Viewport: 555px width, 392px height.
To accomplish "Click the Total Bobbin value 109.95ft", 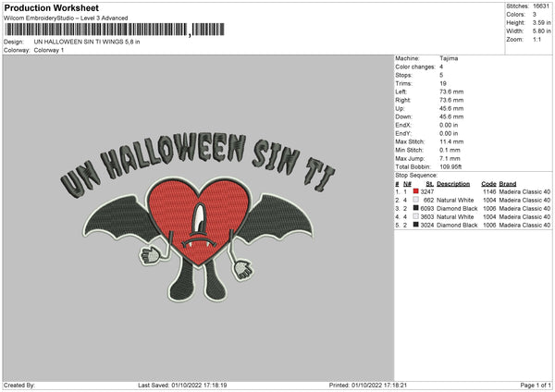I will tap(454, 167).
